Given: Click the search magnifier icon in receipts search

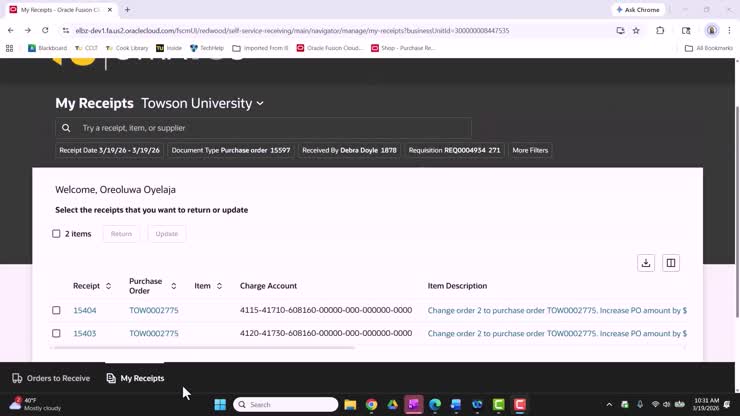Looking at the screenshot, I should (x=66, y=128).
